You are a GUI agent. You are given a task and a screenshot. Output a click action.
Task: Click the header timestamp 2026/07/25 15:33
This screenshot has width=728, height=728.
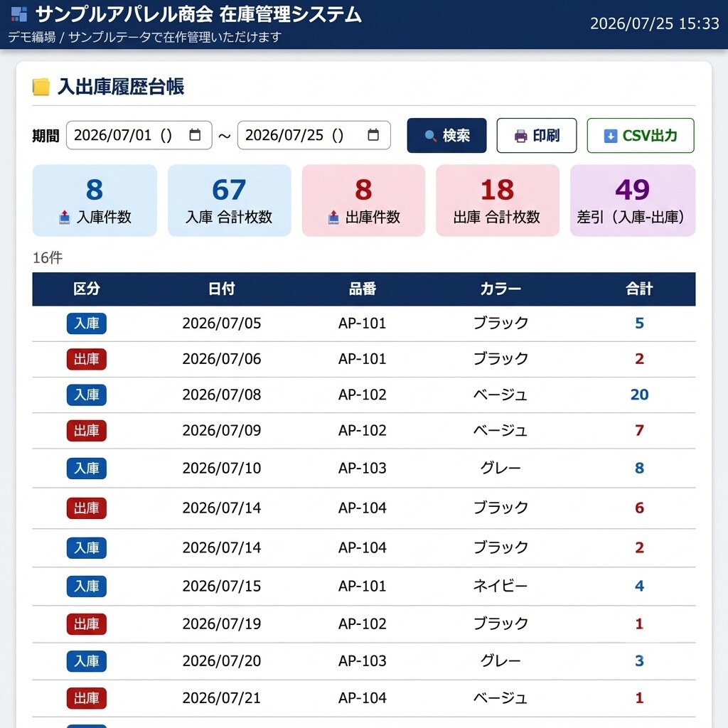point(655,23)
